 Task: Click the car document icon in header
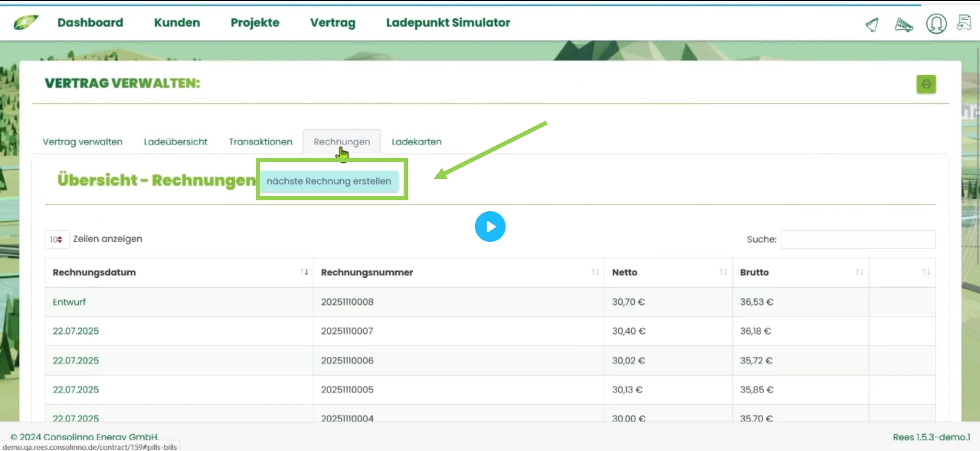964,23
